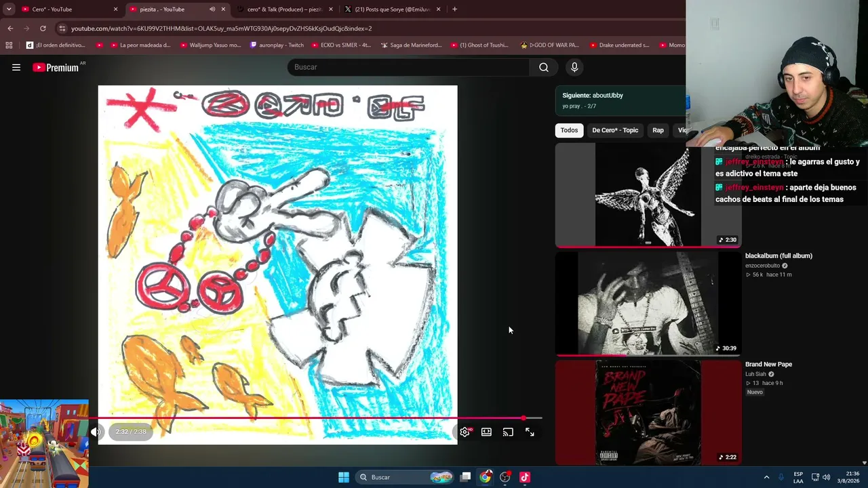Open 'El orden definitivo' bookmark
The height and width of the screenshot is (488, 868).
pos(56,45)
